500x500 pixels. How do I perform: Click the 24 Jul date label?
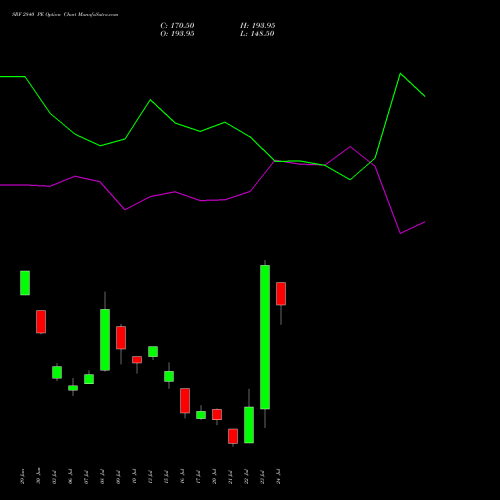[278, 477]
